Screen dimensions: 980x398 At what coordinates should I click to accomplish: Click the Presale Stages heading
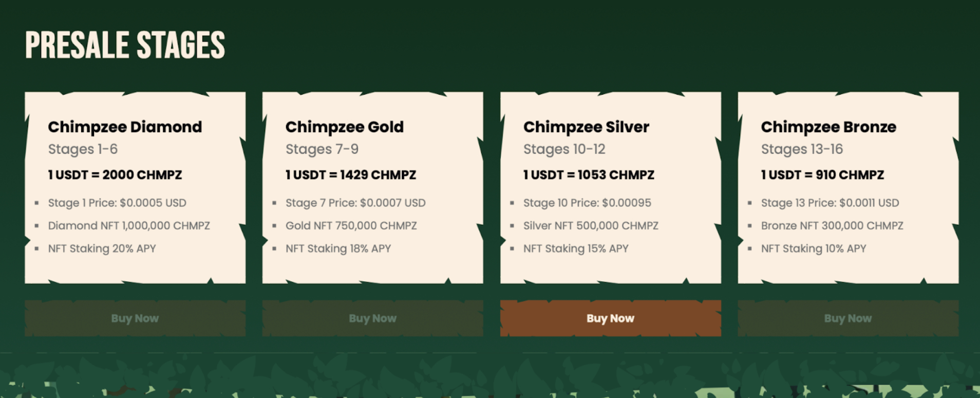(125, 45)
